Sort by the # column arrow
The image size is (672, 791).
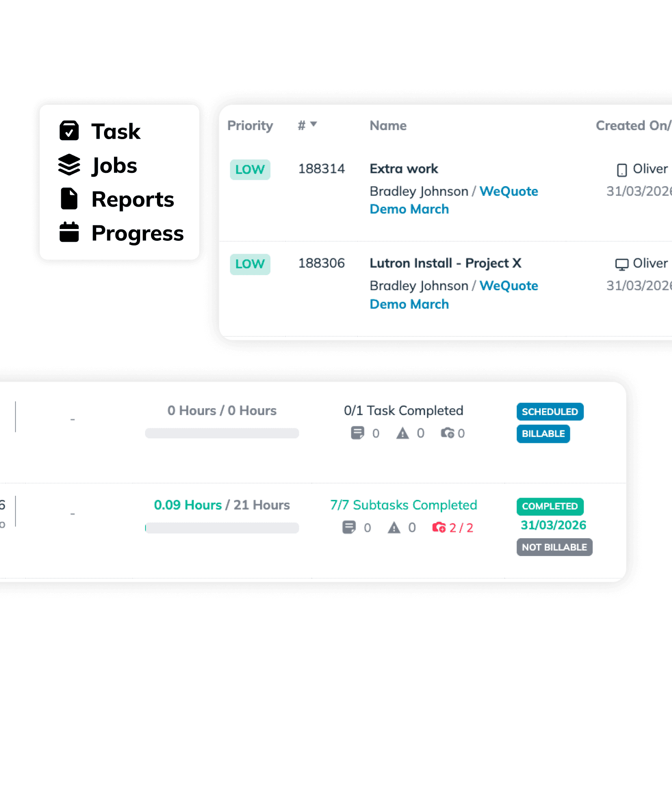(313, 124)
